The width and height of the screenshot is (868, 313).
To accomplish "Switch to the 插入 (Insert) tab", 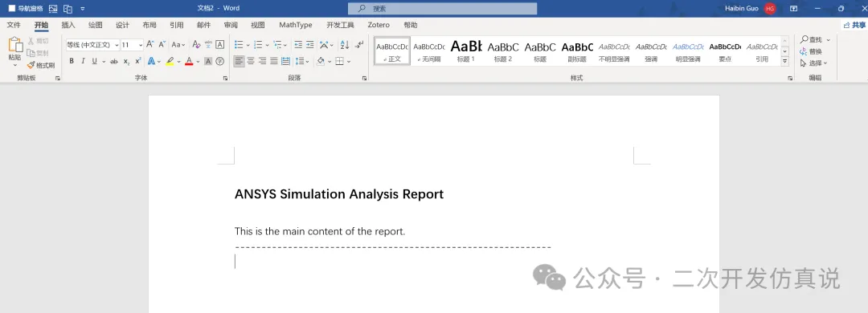I will (68, 25).
